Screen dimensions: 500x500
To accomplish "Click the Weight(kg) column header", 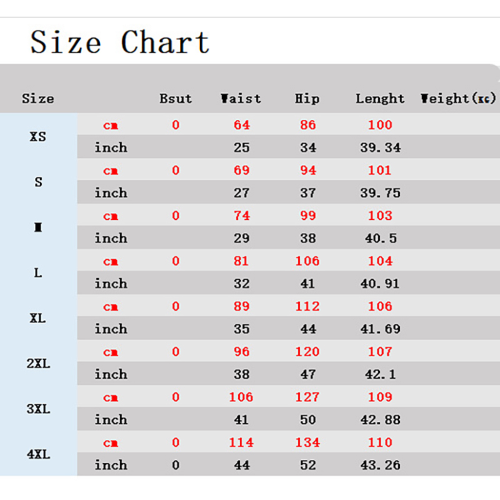I will [x=458, y=99].
